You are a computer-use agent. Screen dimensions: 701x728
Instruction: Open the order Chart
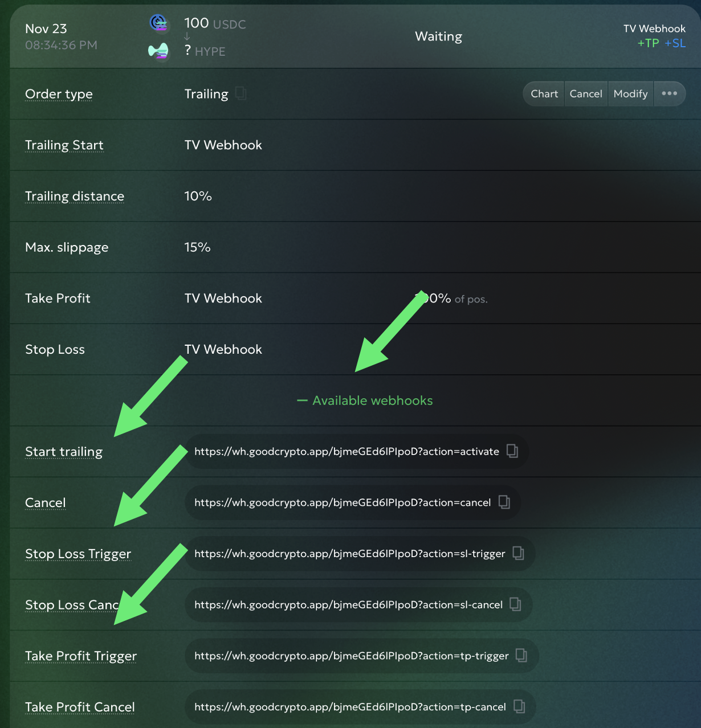pos(544,93)
